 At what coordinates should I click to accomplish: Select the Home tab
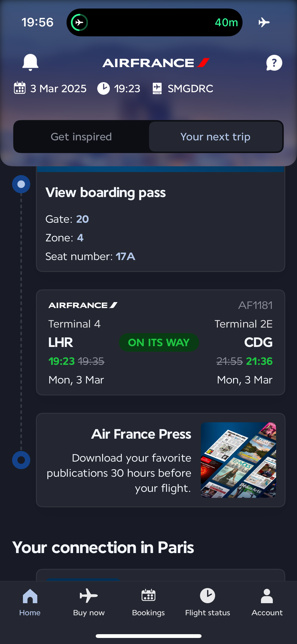pyautogui.click(x=30, y=602)
